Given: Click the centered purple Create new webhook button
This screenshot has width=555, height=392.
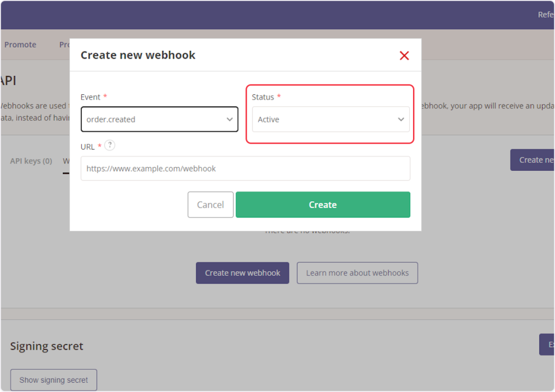Looking at the screenshot, I should [x=242, y=273].
